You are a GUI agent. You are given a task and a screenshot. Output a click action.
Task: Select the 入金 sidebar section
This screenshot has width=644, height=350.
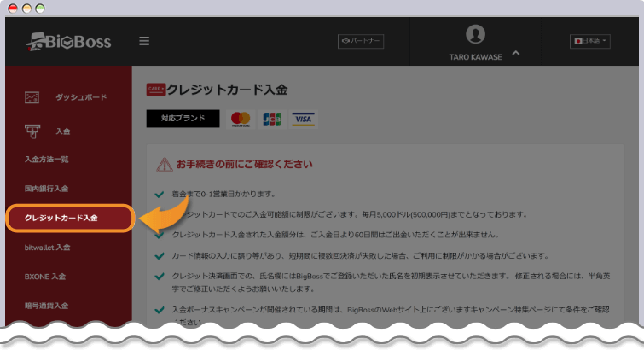click(63, 131)
